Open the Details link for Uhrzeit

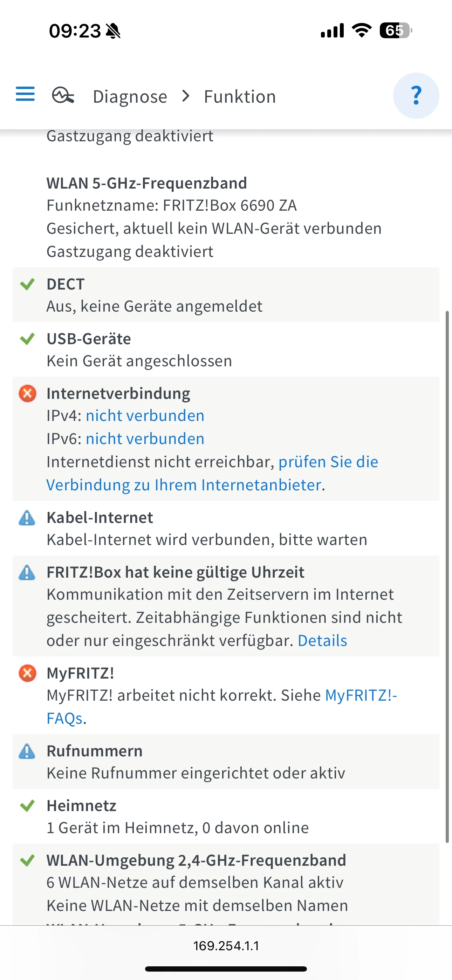coord(322,641)
